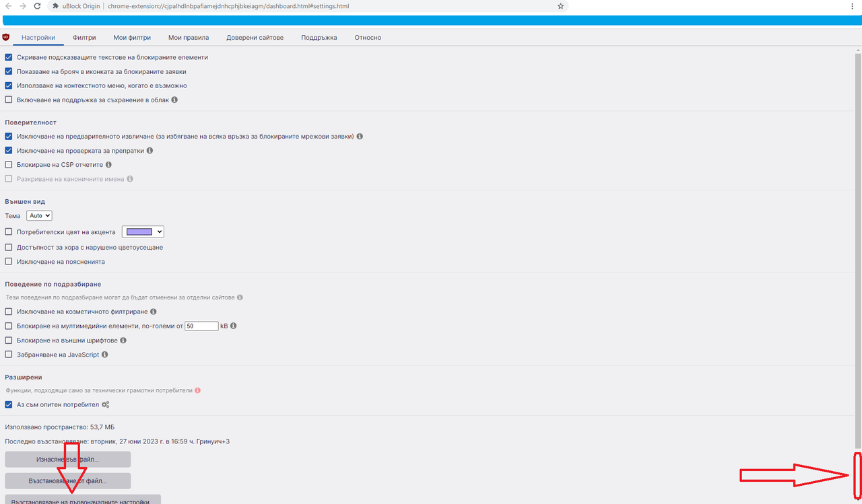Click the info icon next to 'Забраняване на JavaScript'
862x504 pixels.
point(104,354)
